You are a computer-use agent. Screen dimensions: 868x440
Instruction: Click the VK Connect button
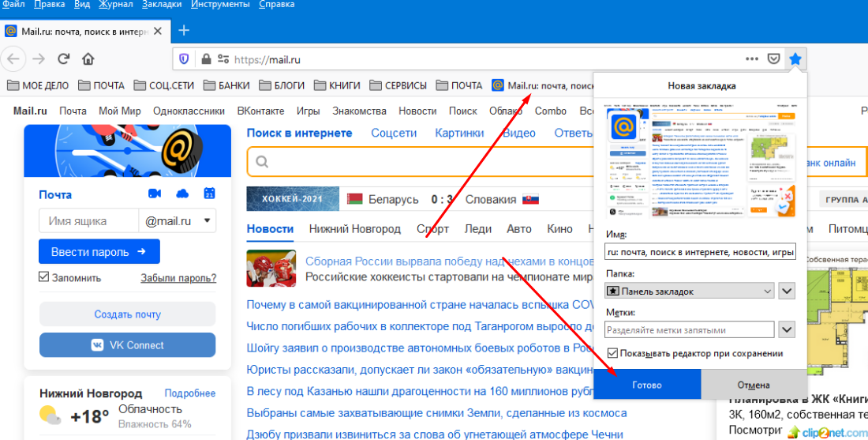pos(127,345)
